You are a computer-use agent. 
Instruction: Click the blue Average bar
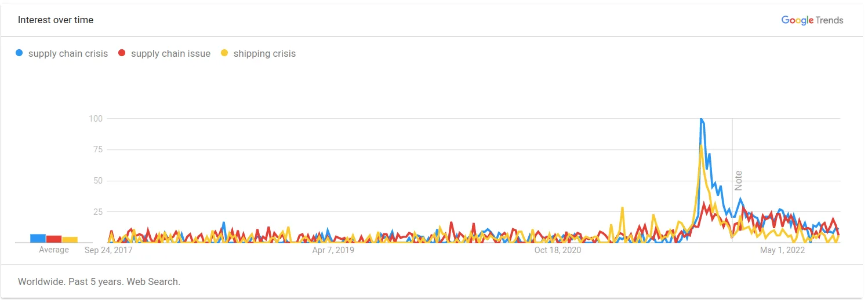pos(38,238)
